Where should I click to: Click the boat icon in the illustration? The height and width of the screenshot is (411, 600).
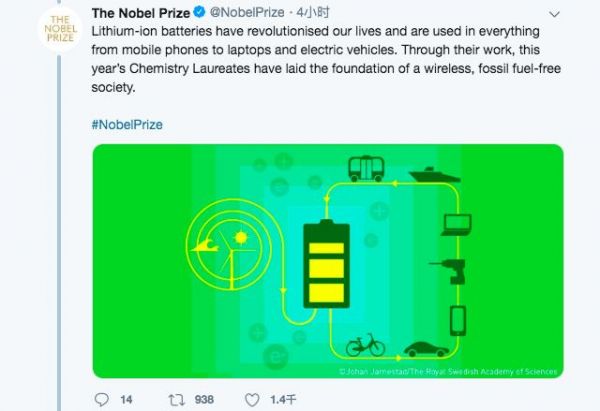pos(437,174)
